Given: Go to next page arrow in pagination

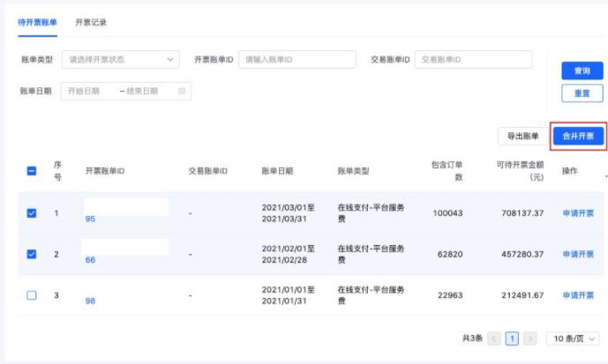Looking at the screenshot, I should pyautogui.click(x=529, y=338).
